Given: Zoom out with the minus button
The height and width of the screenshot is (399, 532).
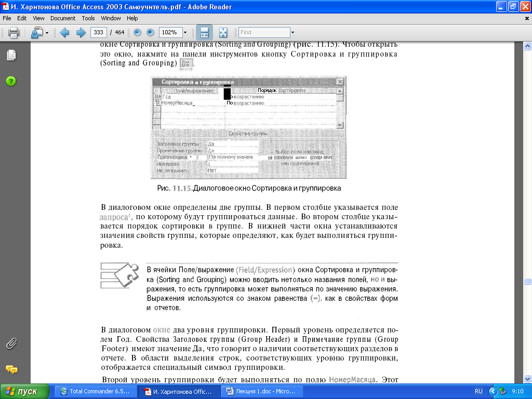Looking at the screenshot, I should [137, 32].
